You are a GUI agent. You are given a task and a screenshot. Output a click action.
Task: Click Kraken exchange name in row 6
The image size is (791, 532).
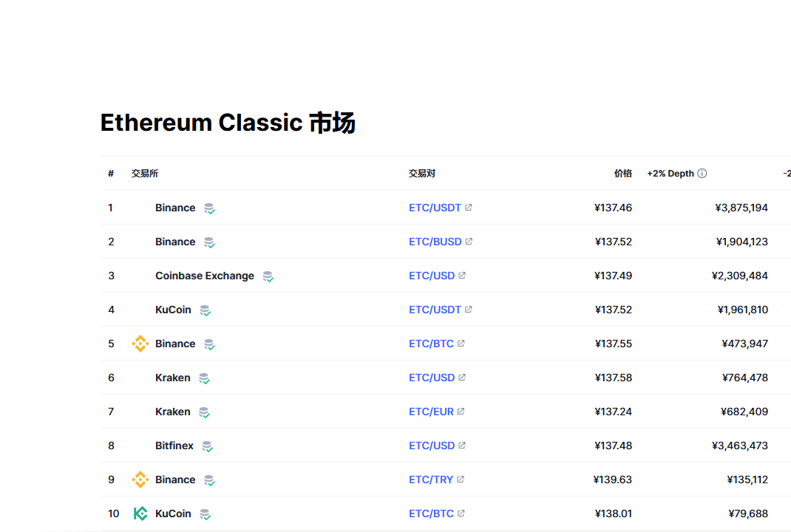(x=172, y=378)
